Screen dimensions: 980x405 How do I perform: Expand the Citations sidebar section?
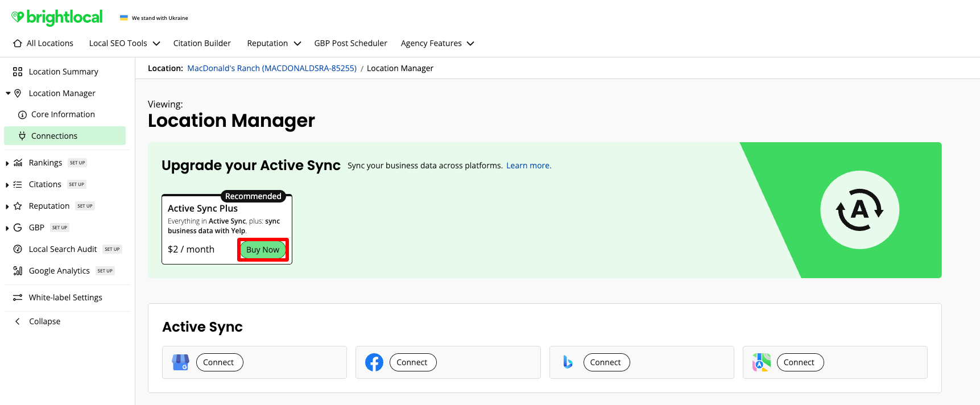coord(7,185)
